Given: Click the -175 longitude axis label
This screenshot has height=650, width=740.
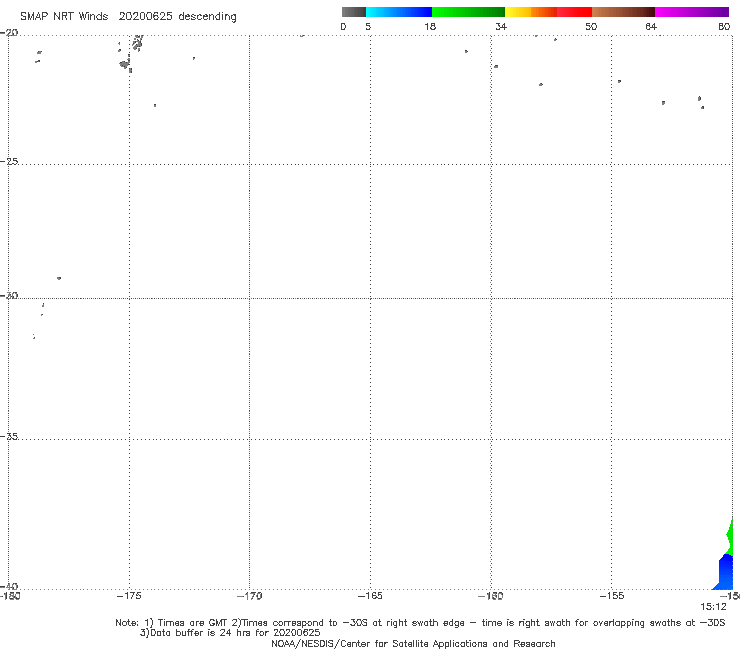Looking at the screenshot, I should 129,596.
